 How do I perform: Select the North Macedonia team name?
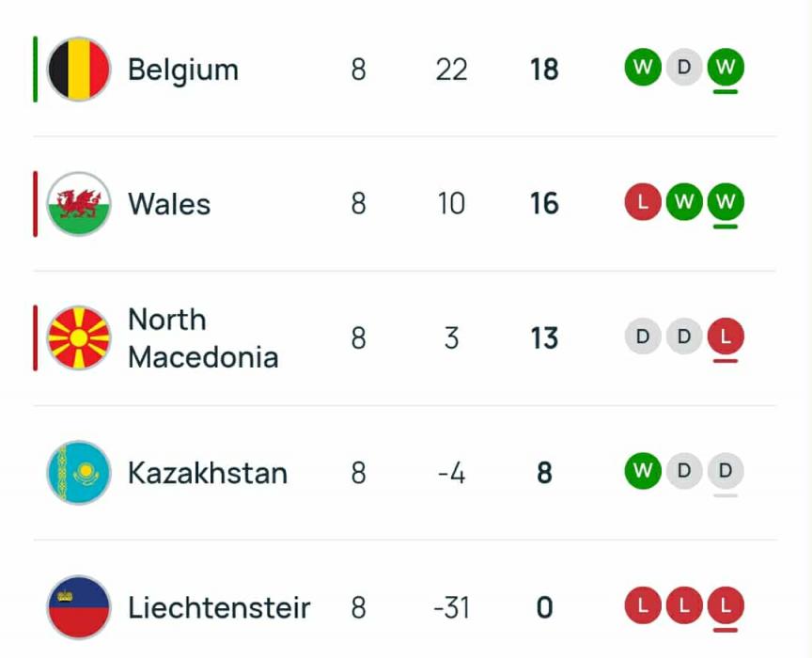click(203, 338)
